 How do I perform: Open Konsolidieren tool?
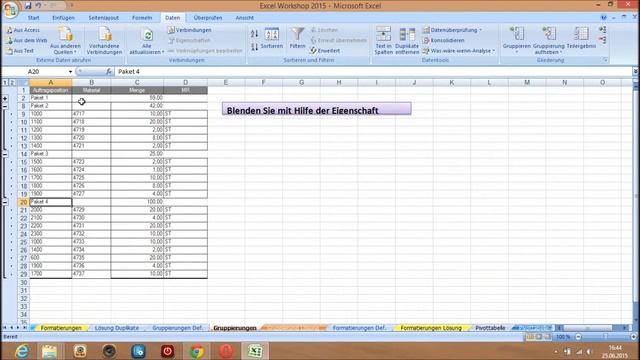coord(444,40)
